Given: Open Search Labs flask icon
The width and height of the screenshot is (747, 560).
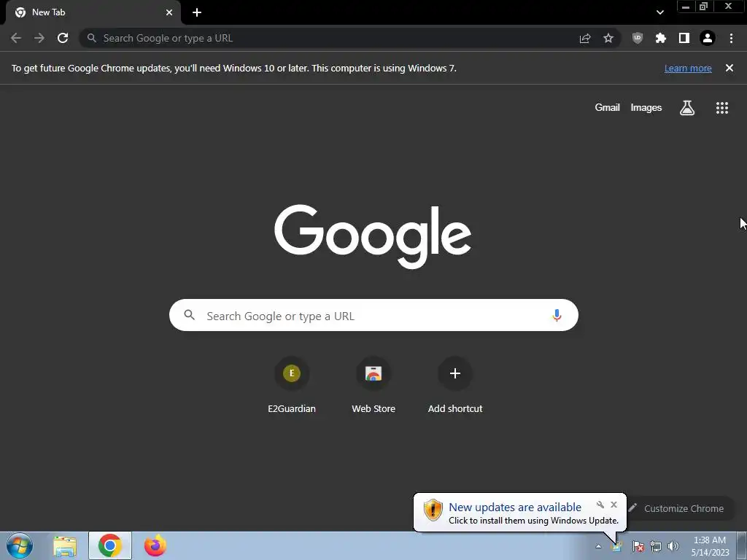Looking at the screenshot, I should [687, 108].
